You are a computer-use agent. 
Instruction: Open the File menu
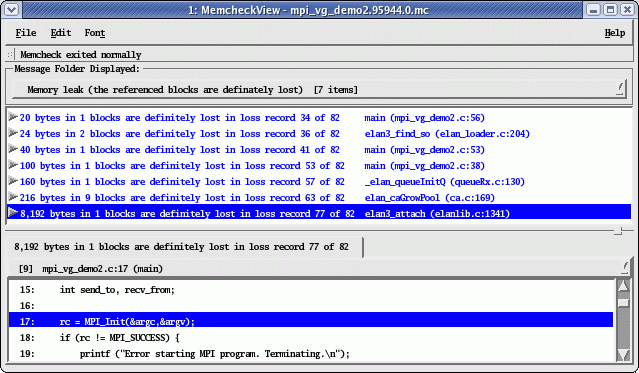coord(26,33)
